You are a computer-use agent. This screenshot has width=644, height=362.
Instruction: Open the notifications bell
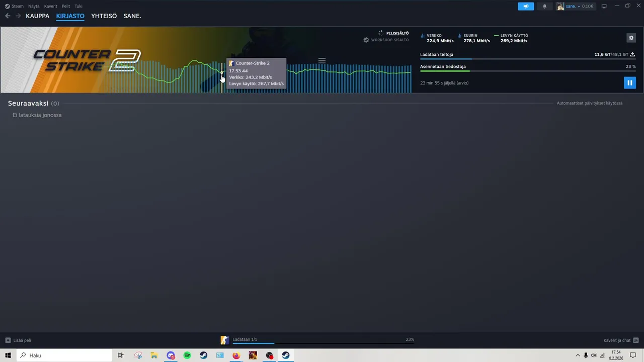click(544, 6)
